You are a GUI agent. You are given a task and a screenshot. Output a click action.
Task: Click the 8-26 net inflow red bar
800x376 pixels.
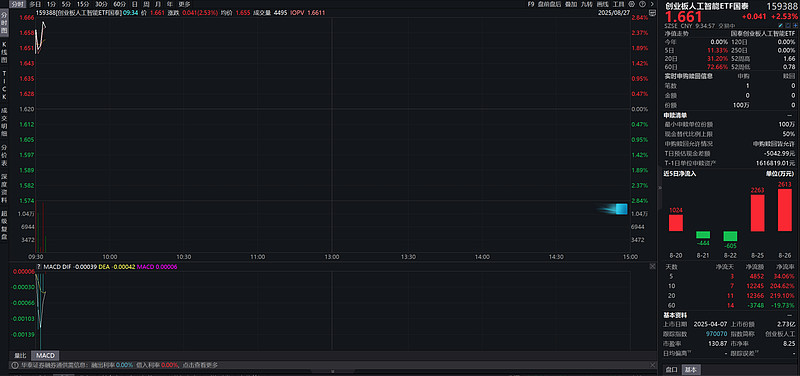(785, 210)
